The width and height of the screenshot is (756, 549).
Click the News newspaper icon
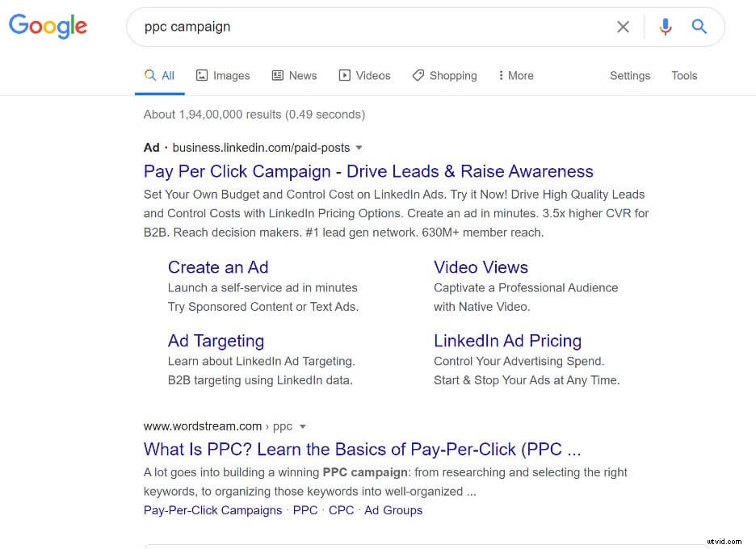277,75
